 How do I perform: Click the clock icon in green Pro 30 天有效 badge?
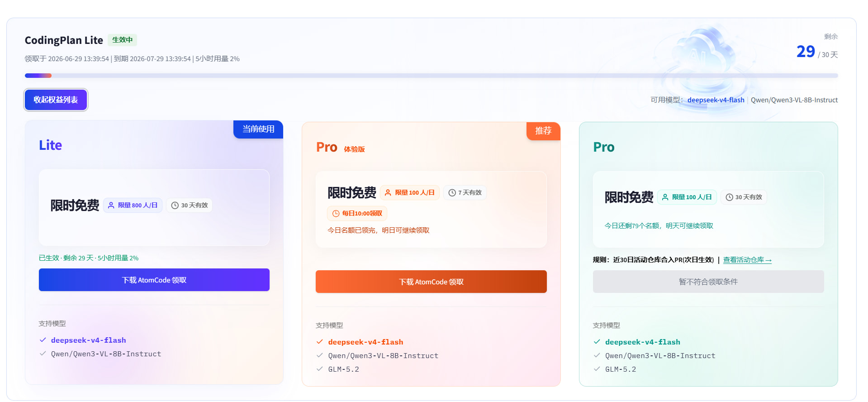tap(729, 197)
